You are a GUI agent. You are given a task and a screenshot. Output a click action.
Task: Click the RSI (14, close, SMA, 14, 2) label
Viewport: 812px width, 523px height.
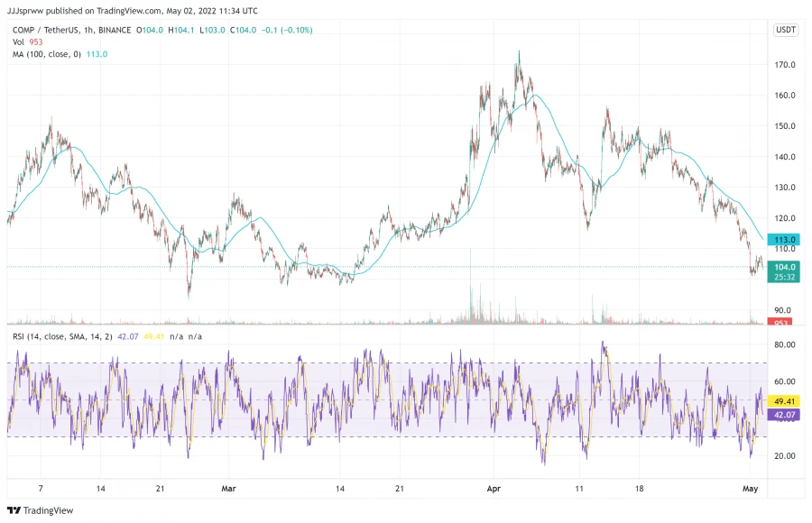pyautogui.click(x=62, y=336)
